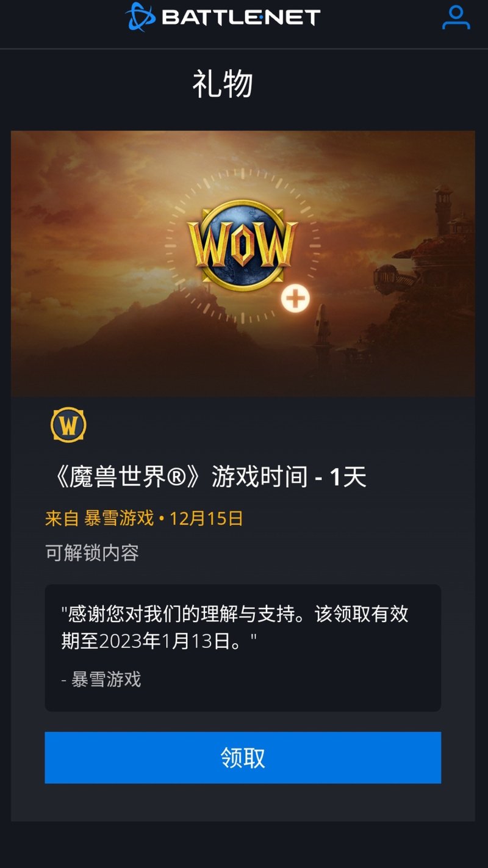Screen dimensions: 488x868
Task: Tap the Battle.net logo
Action: click(223, 16)
